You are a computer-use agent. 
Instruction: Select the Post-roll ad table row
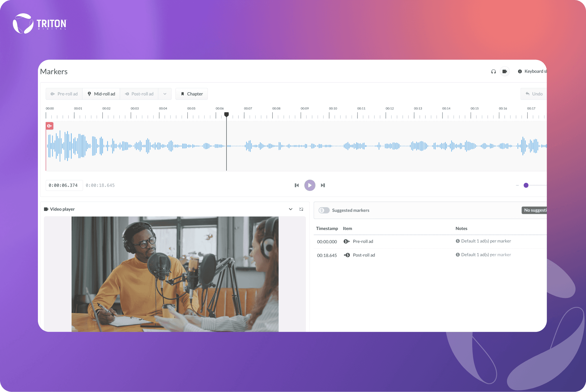[364, 255]
